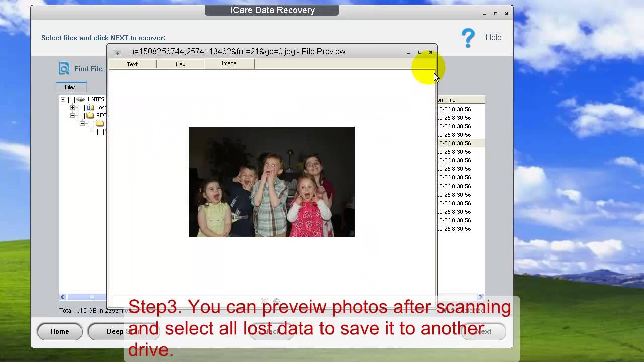This screenshot has height=362, width=644.
Task: Expand the Lost folder node
Action: pyautogui.click(x=72, y=108)
